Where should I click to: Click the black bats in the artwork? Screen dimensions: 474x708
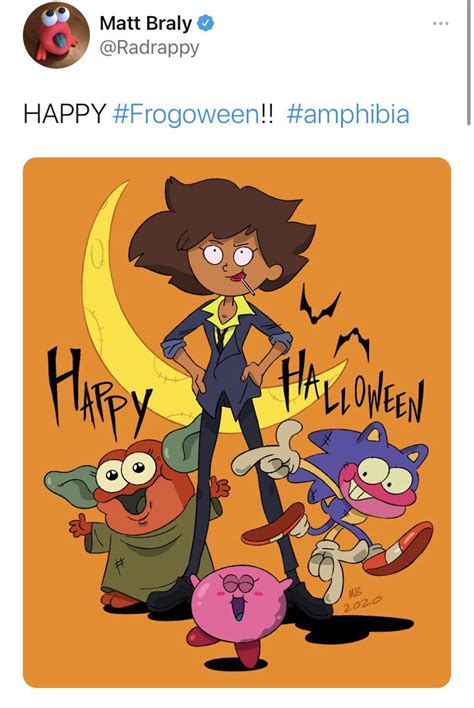(333, 323)
